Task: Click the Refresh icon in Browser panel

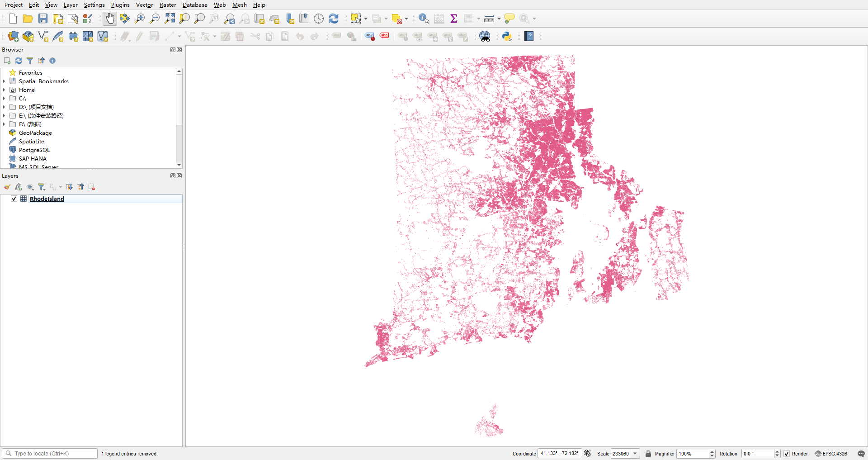Action: pos(19,61)
